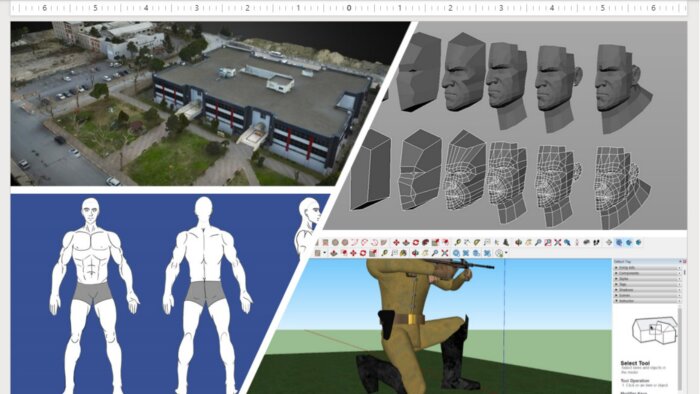700x394 pixels.
Task: Select the Rotate tool in second toolbar row
Action: click(363, 253)
